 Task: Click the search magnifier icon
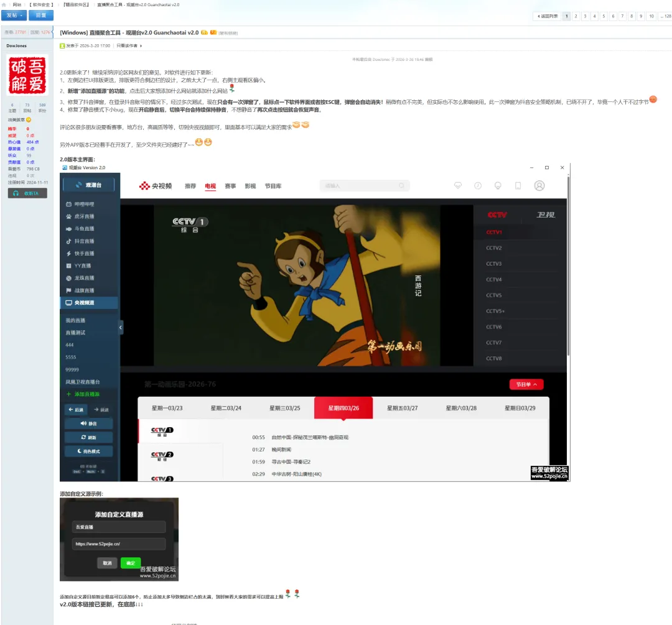click(x=401, y=185)
